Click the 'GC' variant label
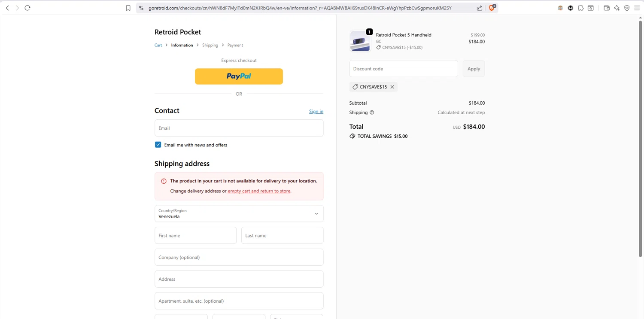 pos(379,42)
